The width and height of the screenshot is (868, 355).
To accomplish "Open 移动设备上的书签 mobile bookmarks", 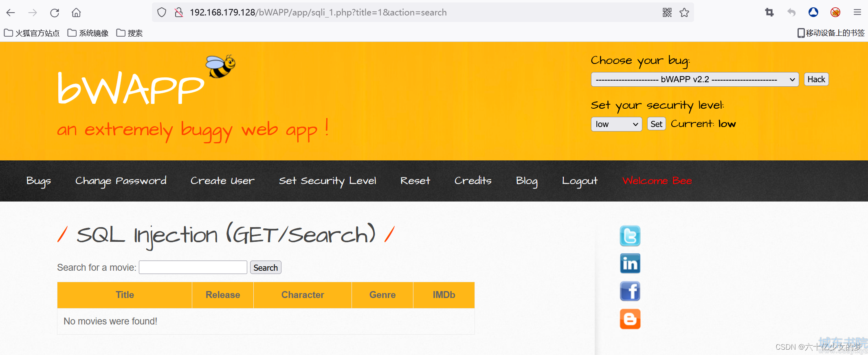I will (831, 33).
